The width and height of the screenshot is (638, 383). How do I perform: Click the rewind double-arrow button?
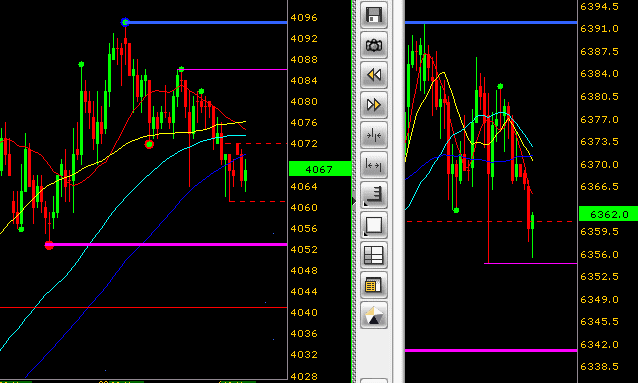pyautogui.click(x=374, y=75)
